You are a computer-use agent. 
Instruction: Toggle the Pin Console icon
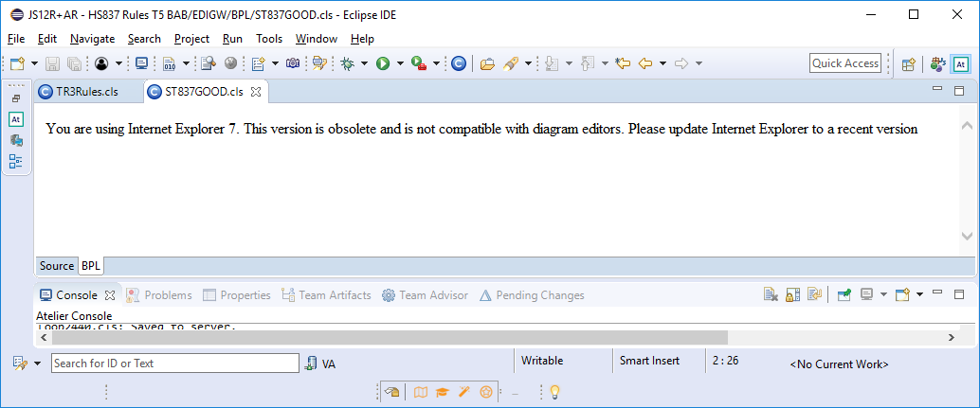[844, 294]
